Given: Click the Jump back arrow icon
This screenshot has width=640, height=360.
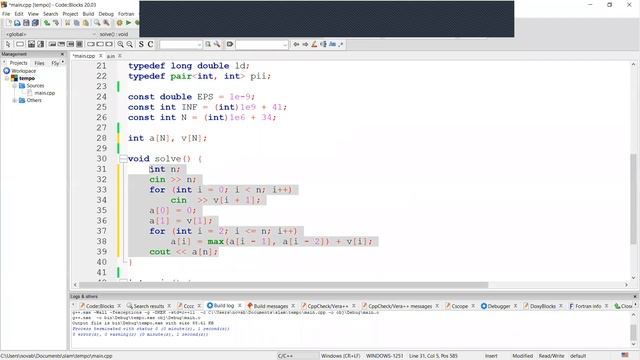Looking at the screenshot, I should (296, 44).
